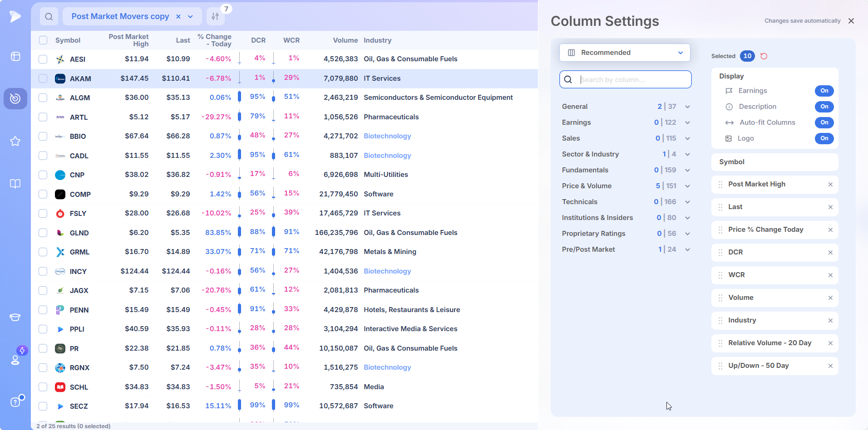Open the book icon in sidebar

coord(15,184)
